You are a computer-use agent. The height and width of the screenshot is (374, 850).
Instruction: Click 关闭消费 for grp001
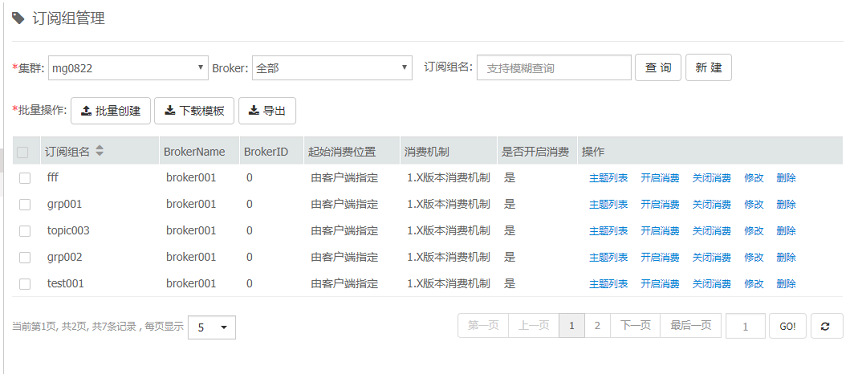point(711,204)
